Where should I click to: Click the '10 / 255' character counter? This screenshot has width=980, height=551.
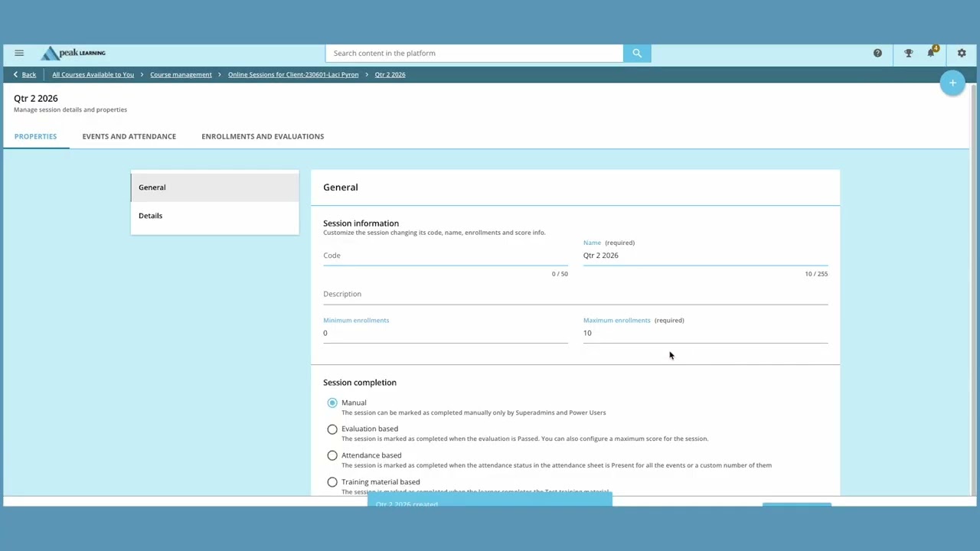coord(816,274)
